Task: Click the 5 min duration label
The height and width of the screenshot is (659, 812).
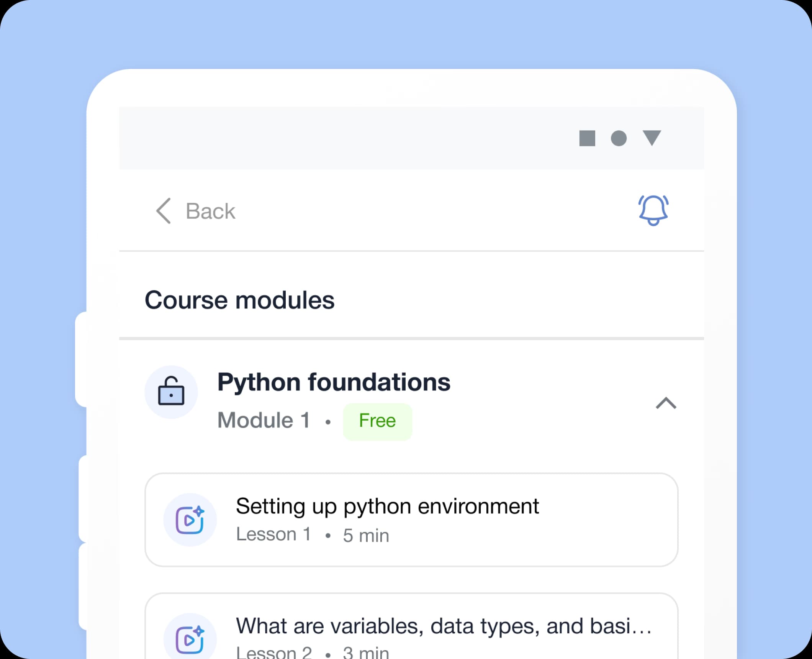Action: pos(365,535)
